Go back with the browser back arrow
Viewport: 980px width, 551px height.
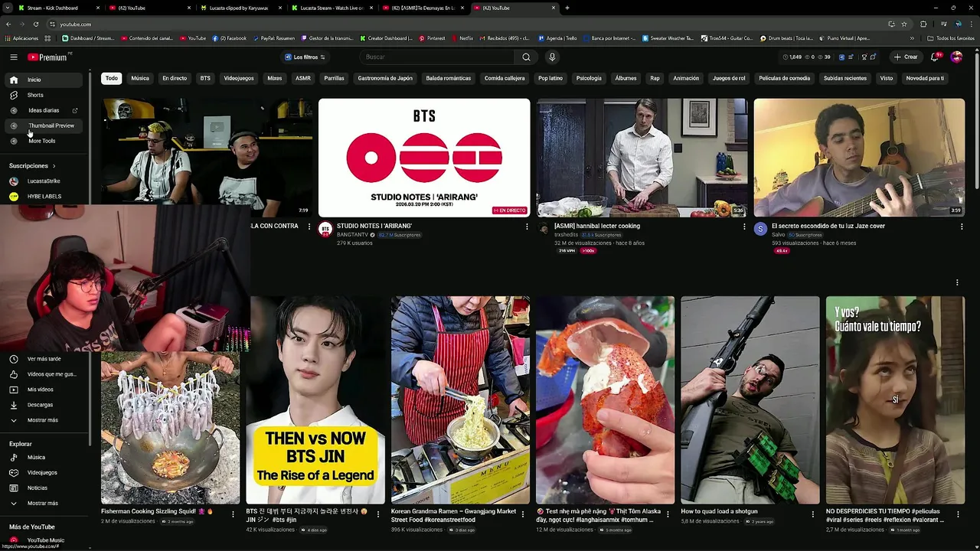8,24
